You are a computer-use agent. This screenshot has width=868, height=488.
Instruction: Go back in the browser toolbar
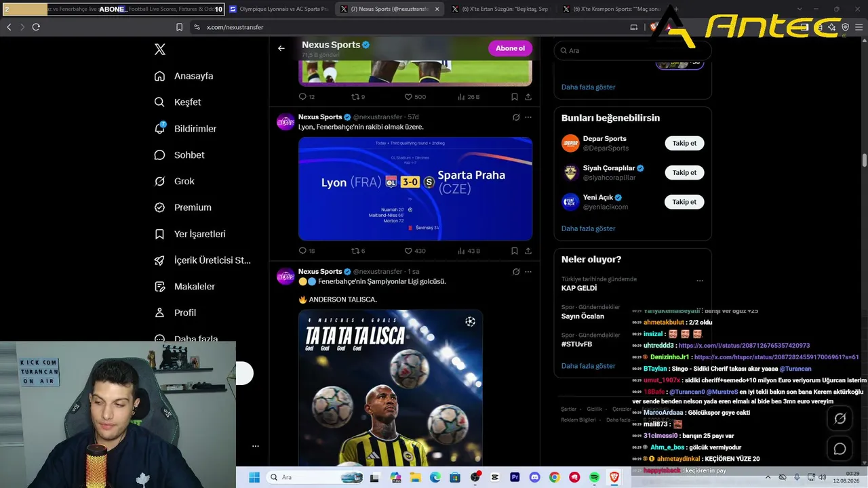coord(9,27)
